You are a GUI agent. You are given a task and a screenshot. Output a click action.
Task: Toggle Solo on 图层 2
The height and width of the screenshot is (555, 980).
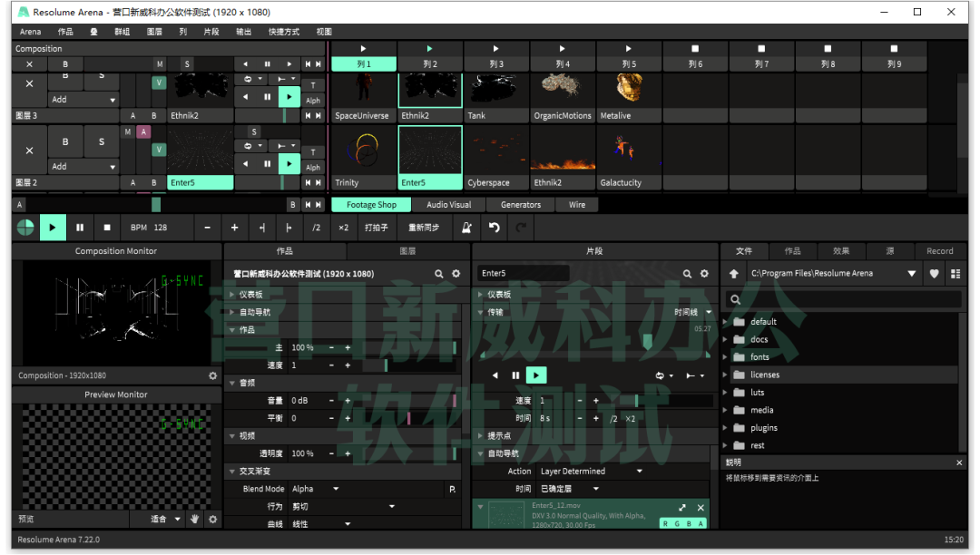pos(101,142)
